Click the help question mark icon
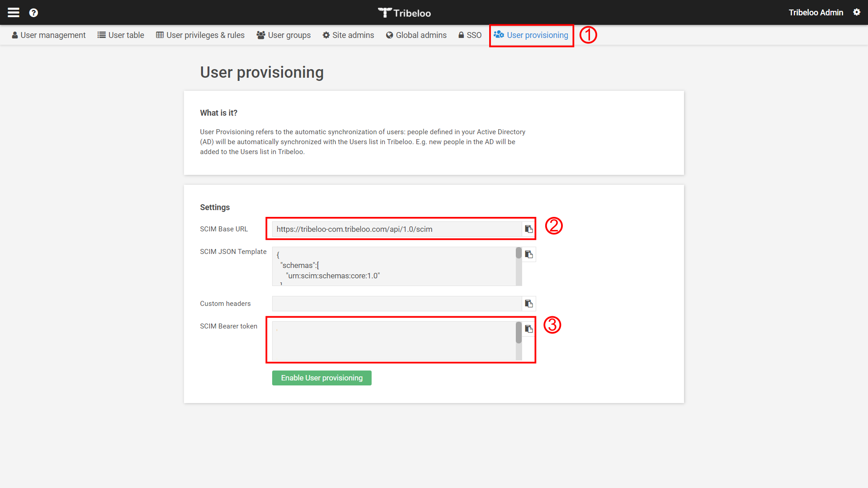868x488 pixels. pos(34,12)
